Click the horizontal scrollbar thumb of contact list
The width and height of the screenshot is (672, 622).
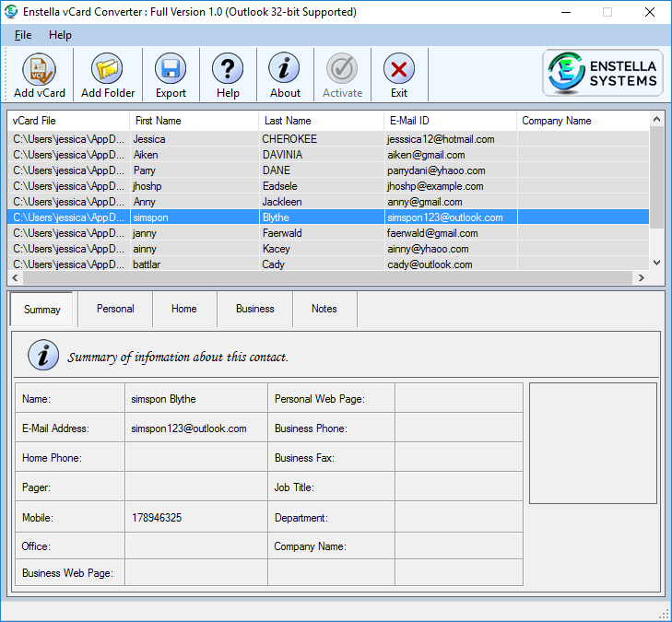click(327, 277)
